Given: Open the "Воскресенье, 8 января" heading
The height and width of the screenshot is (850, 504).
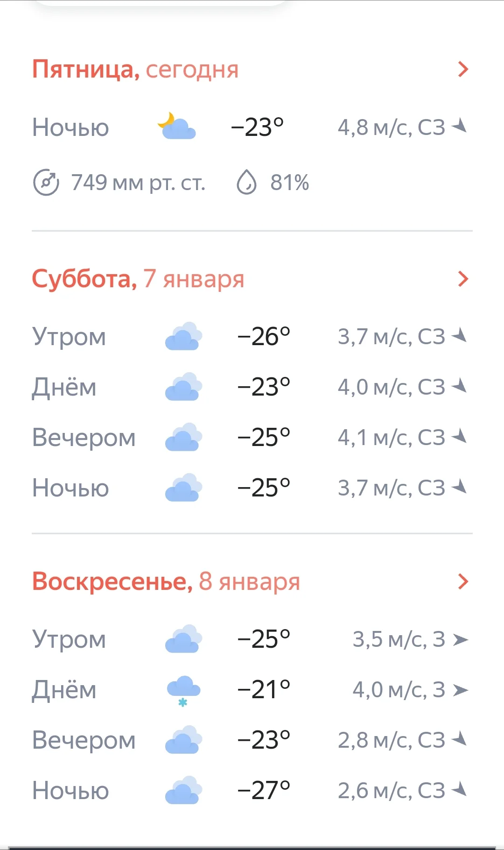Looking at the screenshot, I should [166, 581].
